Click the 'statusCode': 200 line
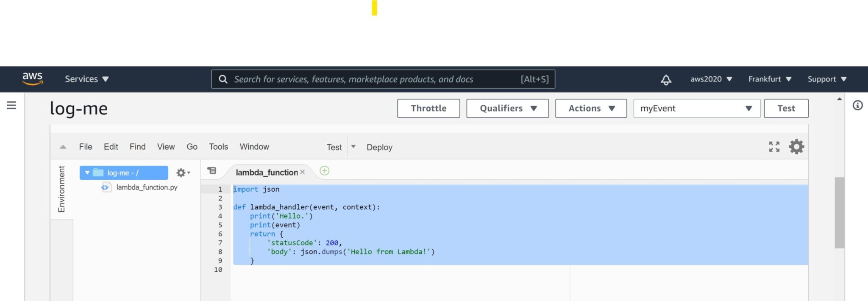The height and width of the screenshot is (301, 868). (304, 242)
